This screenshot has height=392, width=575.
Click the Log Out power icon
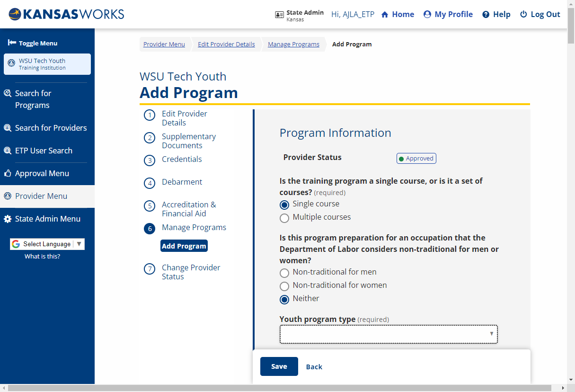[x=523, y=14]
